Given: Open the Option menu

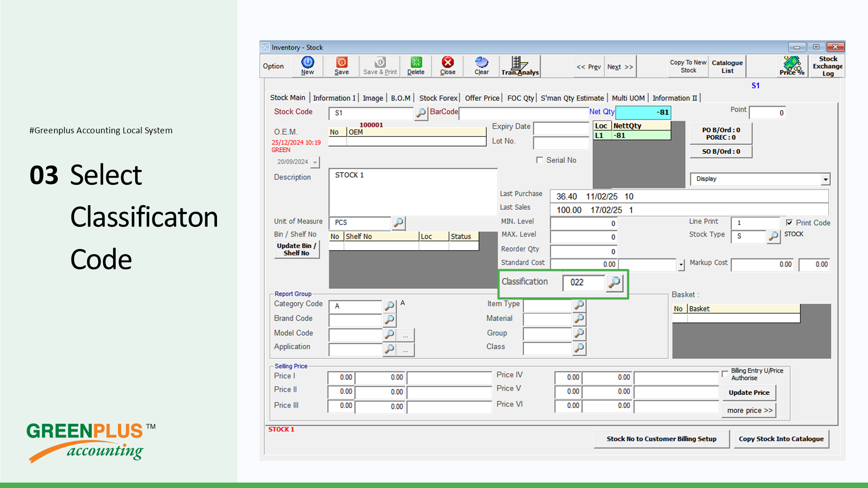Looking at the screenshot, I should (273, 66).
